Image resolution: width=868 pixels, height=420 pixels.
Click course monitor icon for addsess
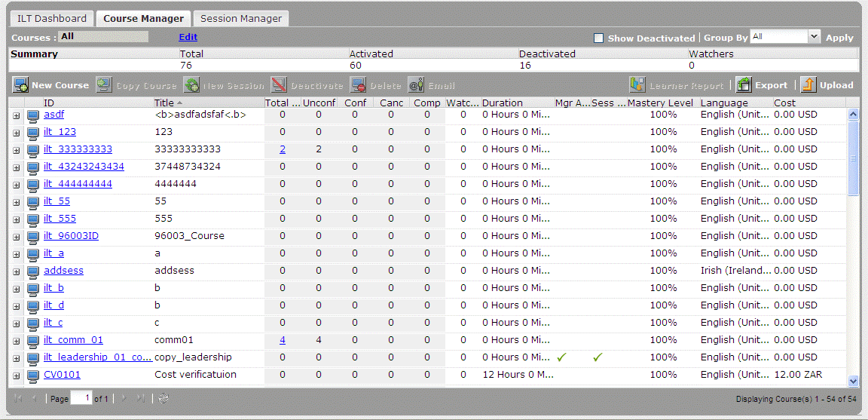pyautogui.click(x=33, y=271)
